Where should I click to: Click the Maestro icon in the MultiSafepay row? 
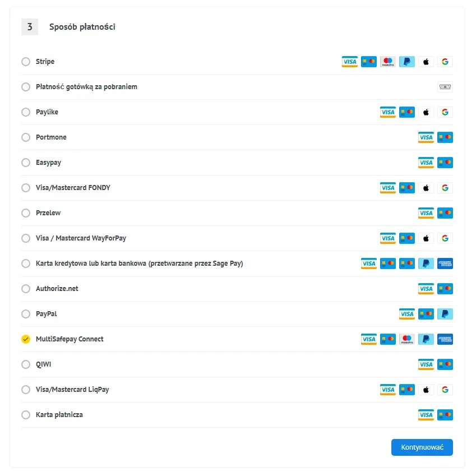[x=407, y=339]
